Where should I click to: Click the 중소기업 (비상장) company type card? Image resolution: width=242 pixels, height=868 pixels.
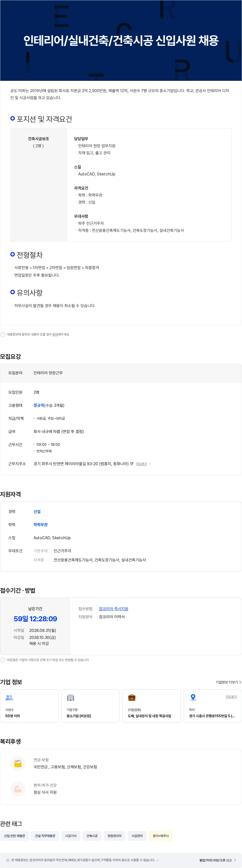[x=90, y=706]
